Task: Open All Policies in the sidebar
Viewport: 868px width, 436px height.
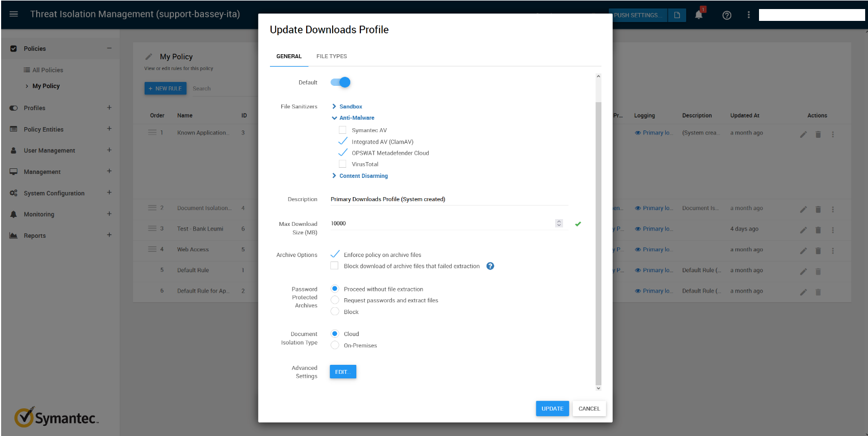Action: pyautogui.click(x=47, y=70)
